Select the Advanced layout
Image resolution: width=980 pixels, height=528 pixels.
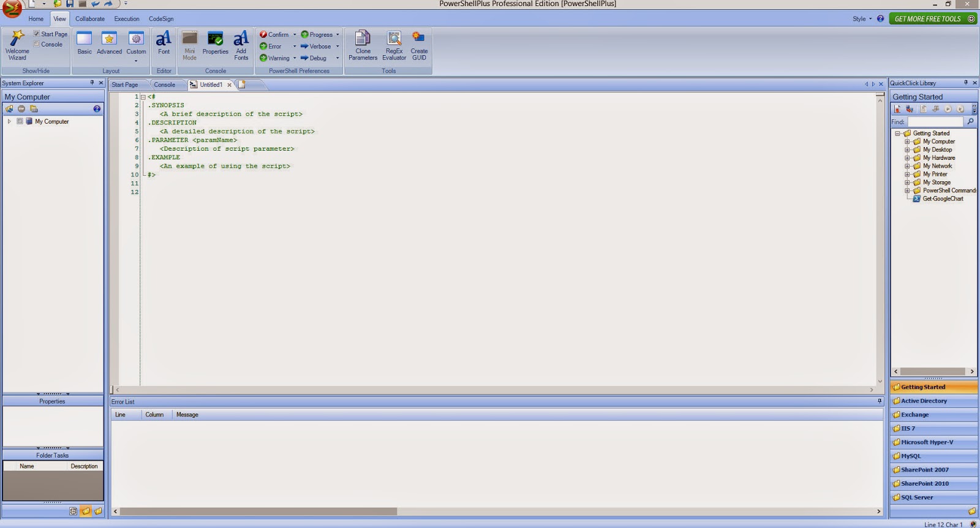click(109, 43)
